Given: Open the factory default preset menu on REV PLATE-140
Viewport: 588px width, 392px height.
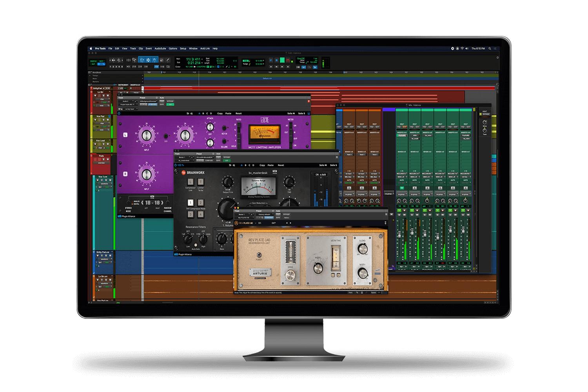Looking at the screenshot, I should pos(265,214).
